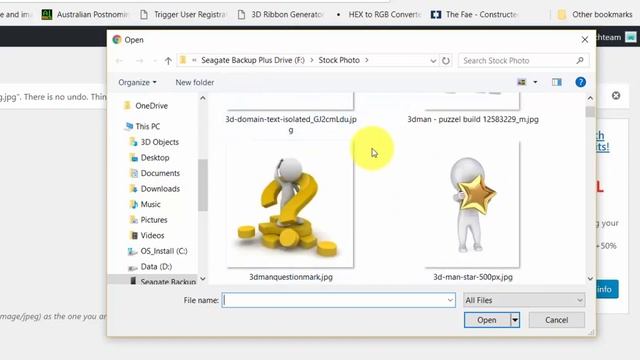Open 3D Objects folder in sidebar
The width and height of the screenshot is (640, 360).
pyautogui.click(x=154, y=142)
